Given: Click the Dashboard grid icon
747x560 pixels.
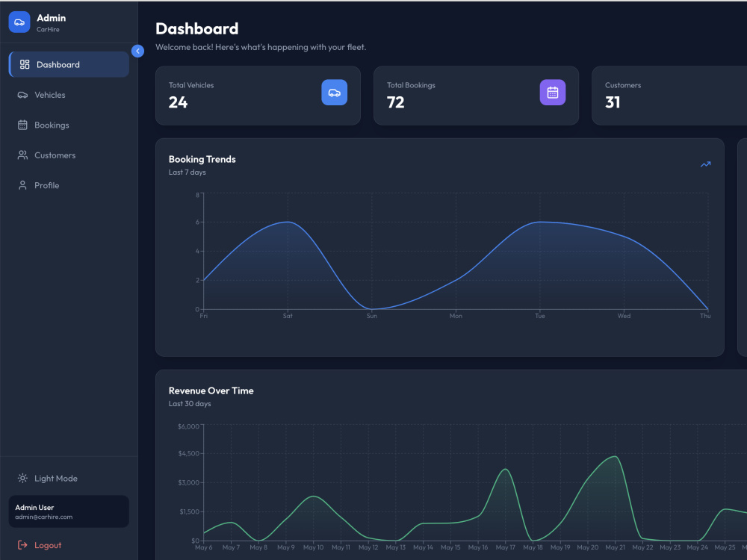Looking at the screenshot, I should click(x=25, y=64).
